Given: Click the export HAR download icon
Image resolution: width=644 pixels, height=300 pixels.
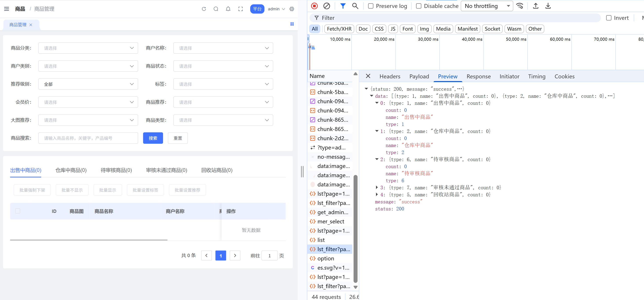Looking at the screenshot, I should click(x=548, y=6).
